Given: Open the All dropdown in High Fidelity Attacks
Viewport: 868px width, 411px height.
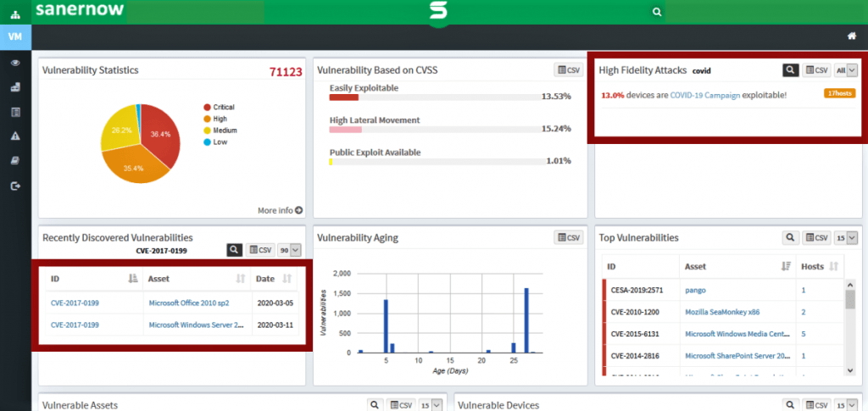Looking at the screenshot, I should coord(846,70).
